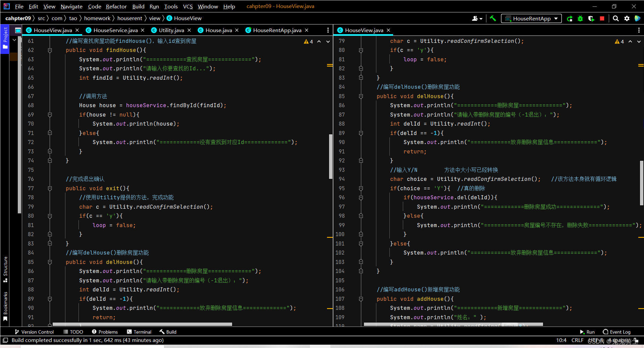Close the HouseService.java tab
The image size is (644, 348).
pyautogui.click(x=143, y=30)
